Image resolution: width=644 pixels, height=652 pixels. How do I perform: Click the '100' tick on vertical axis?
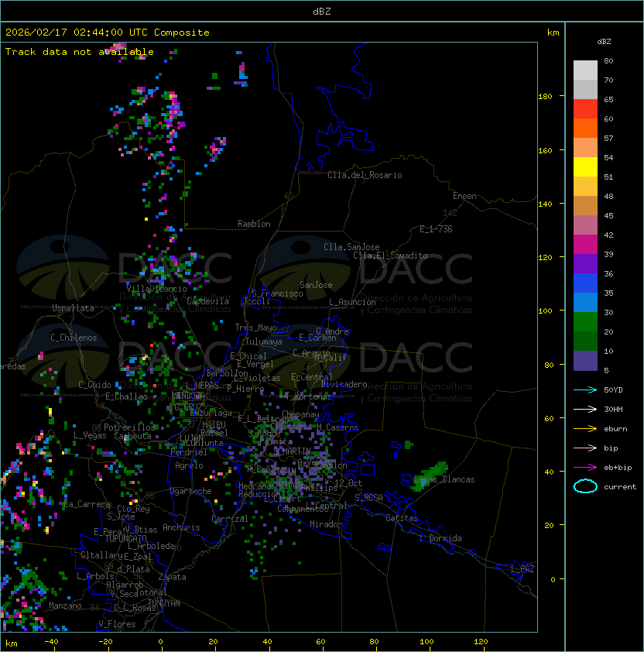click(545, 311)
